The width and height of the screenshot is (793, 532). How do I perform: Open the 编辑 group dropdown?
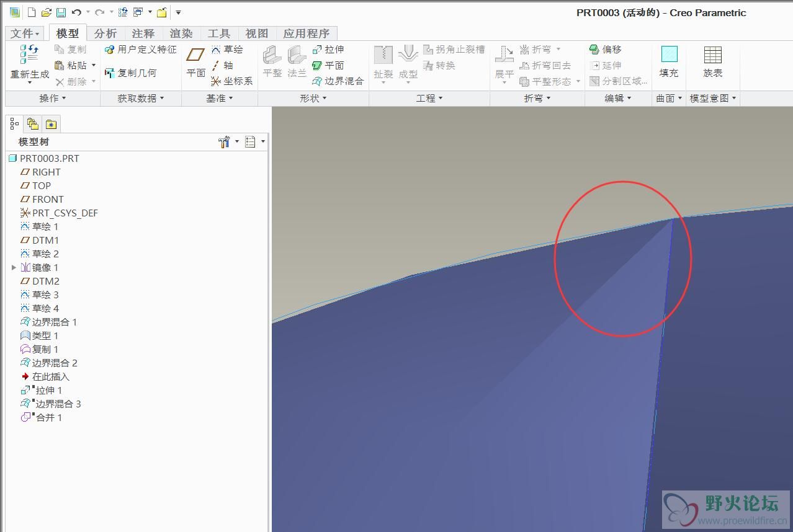click(x=618, y=98)
